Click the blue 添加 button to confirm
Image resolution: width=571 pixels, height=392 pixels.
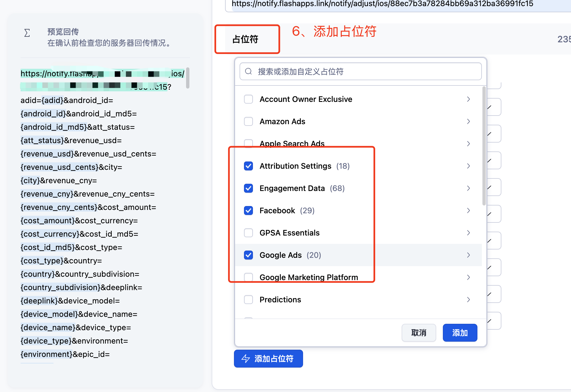click(460, 332)
